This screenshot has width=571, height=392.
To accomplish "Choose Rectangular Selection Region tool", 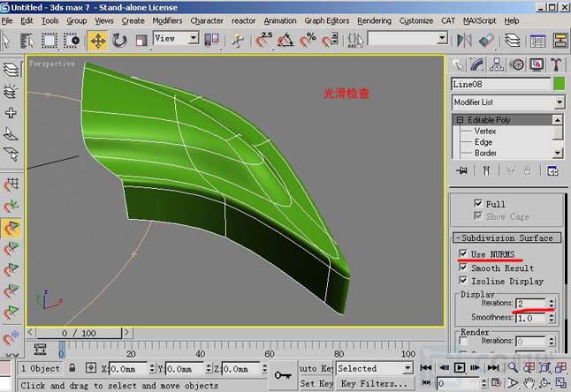I will pos(49,41).
